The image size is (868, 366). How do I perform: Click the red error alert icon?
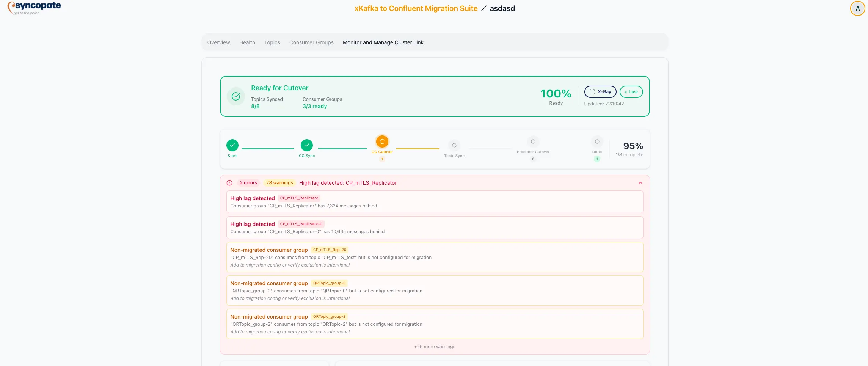pyautogui.click(x=229, y=183)
